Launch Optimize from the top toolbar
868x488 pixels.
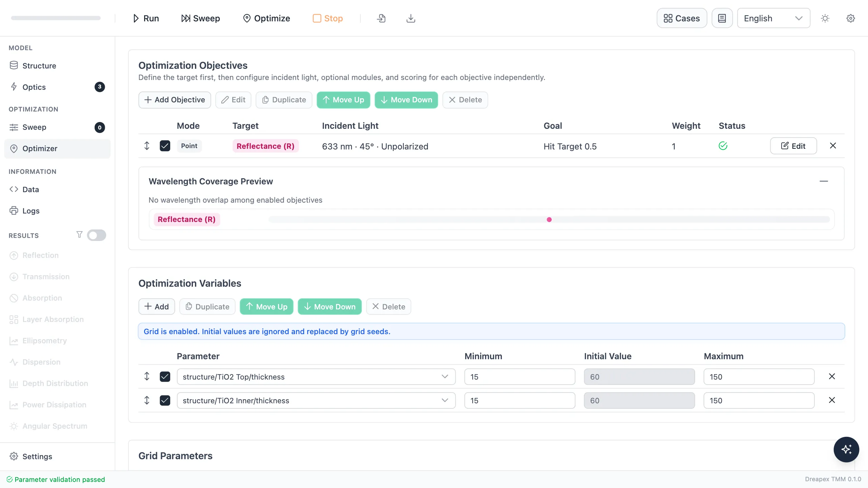coord(267,18)
